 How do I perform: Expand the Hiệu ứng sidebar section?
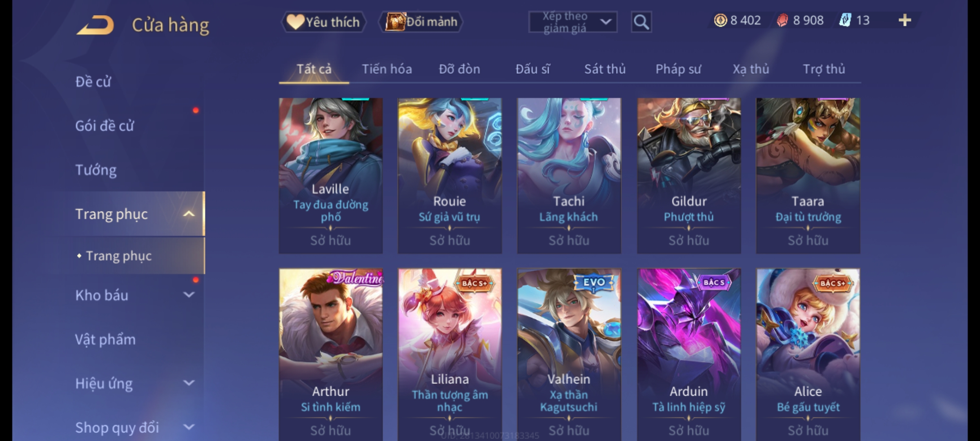tap(189, 383)
